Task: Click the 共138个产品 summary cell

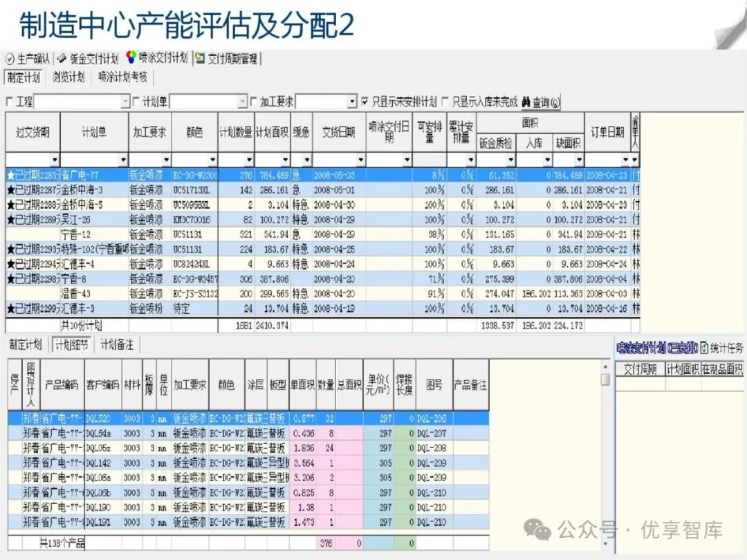Action: tap(62, 543)
